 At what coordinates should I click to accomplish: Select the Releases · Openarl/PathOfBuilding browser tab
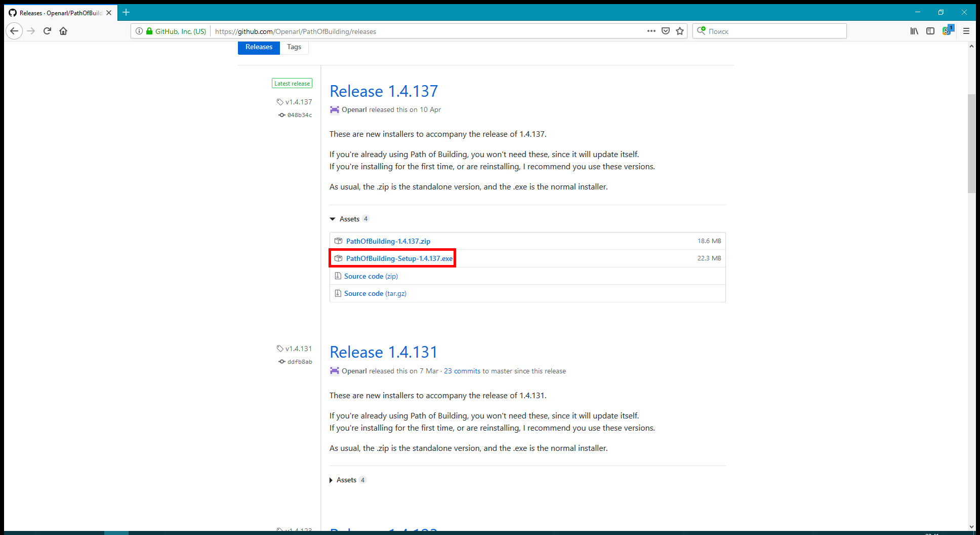point(61,13)
